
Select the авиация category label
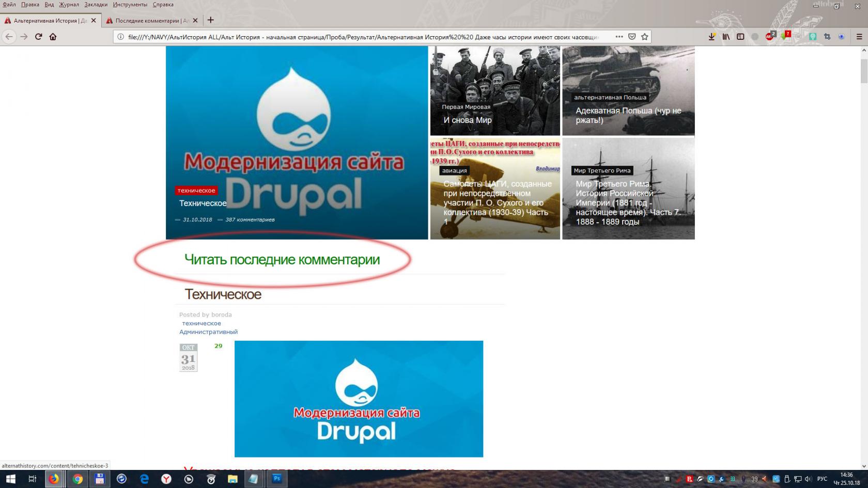point(455,170)
